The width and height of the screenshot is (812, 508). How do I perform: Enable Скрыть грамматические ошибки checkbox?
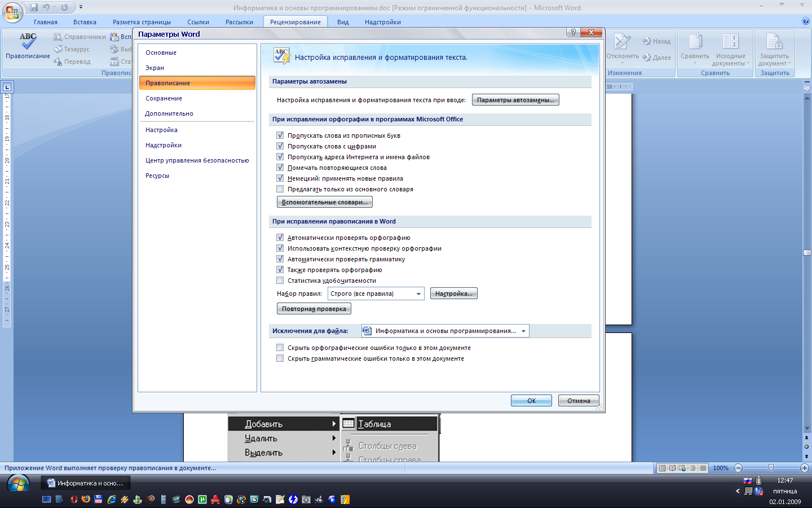pos(280,358)
